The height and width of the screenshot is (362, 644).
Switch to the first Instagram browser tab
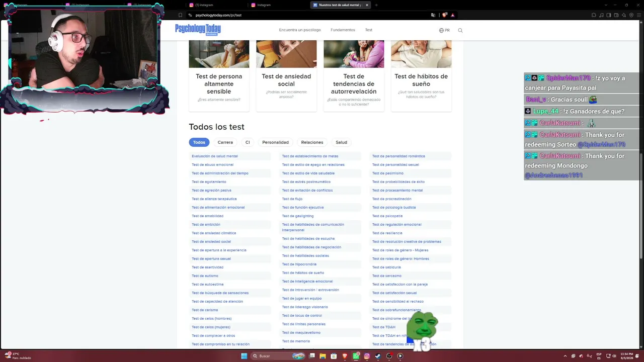(19, 5)
